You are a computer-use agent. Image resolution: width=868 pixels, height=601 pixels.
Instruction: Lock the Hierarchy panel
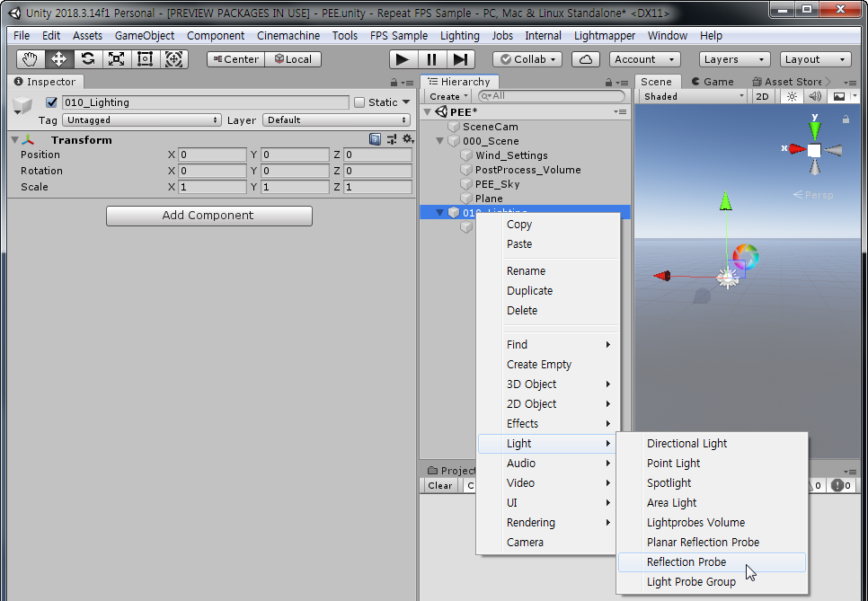click(608, 83)
